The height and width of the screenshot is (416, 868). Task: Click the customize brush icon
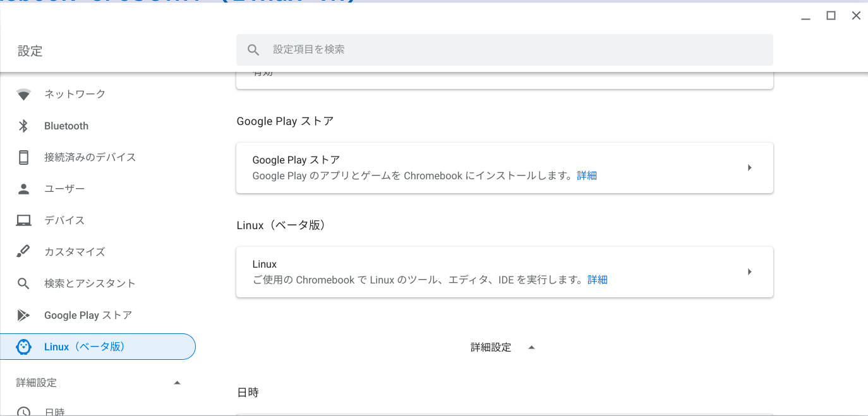23,252
